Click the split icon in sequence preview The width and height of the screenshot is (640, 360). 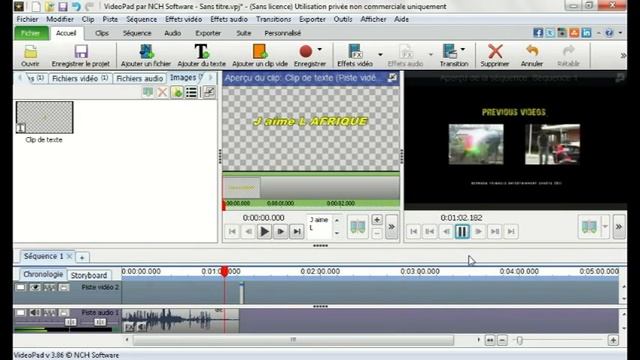[589, 227]
